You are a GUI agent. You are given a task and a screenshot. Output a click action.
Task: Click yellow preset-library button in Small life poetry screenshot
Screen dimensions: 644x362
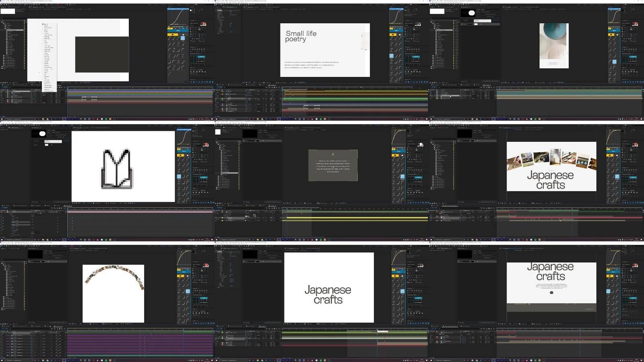(393, 35)
